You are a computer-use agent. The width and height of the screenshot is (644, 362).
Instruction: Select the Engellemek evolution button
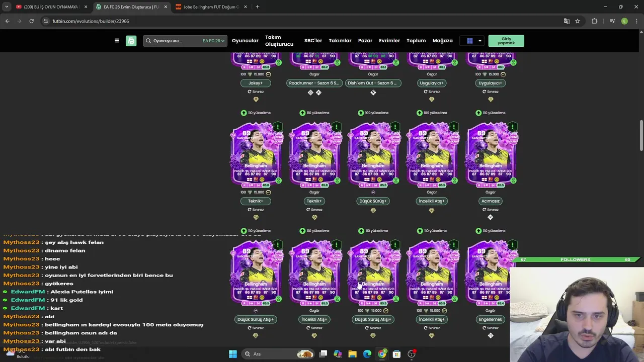tap(491, 319)
